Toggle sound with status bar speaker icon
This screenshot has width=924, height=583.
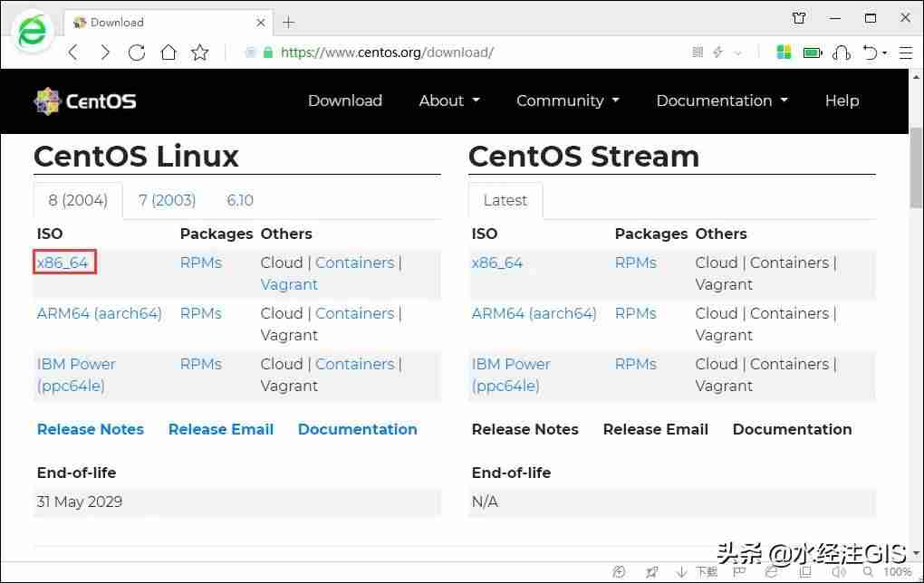(x=839, y=572)
